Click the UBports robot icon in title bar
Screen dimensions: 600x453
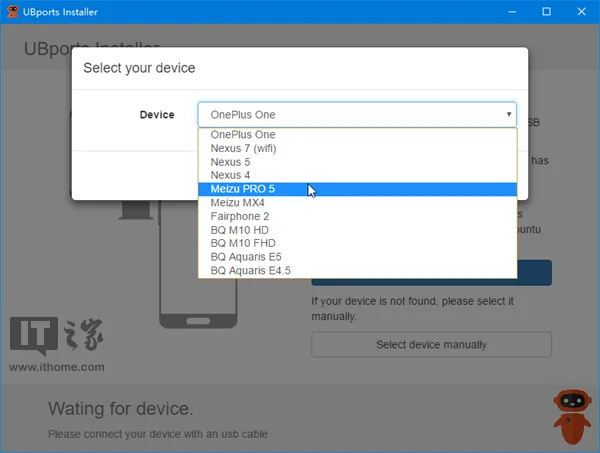[x=13, y=11]
